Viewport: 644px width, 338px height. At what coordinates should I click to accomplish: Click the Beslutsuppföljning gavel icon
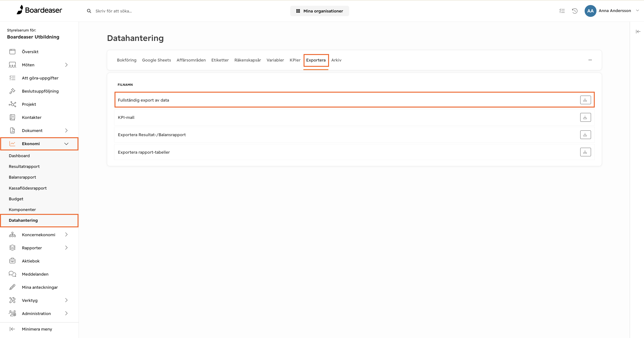12,91
